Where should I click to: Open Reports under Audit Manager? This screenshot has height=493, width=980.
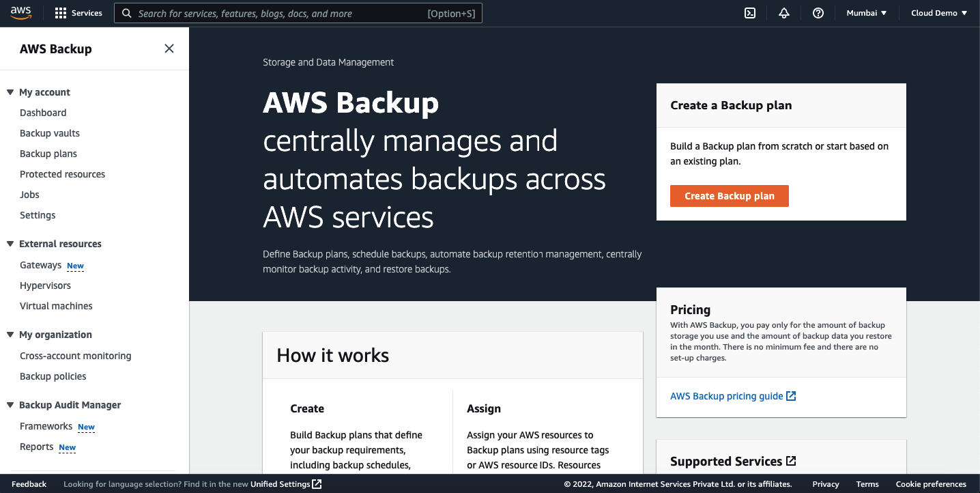(36, 447)
